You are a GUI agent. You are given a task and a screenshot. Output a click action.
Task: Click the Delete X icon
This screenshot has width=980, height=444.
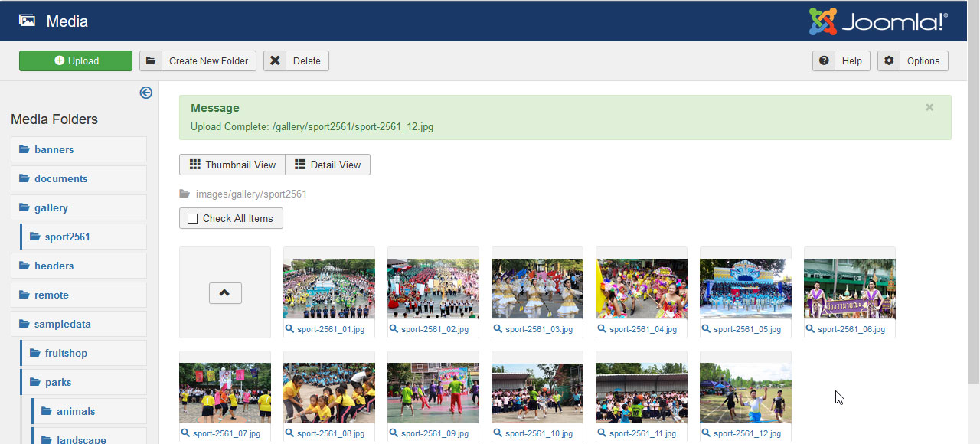(275, 61)
